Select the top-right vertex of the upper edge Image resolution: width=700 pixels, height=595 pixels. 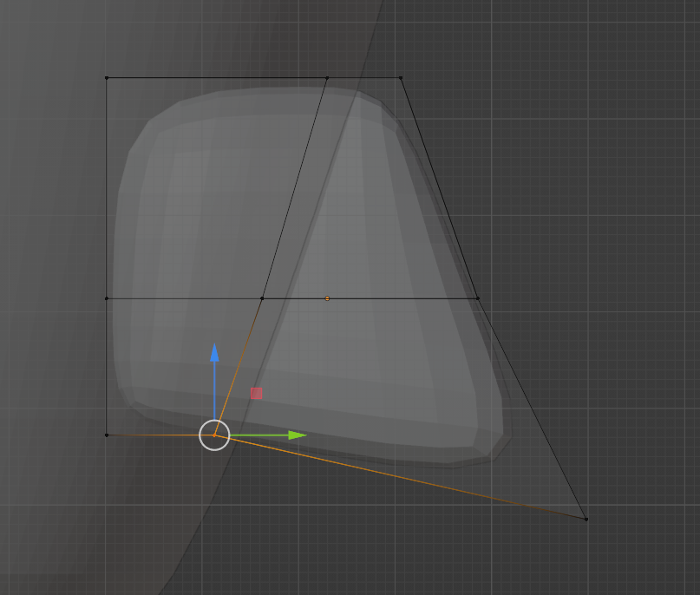401,78
